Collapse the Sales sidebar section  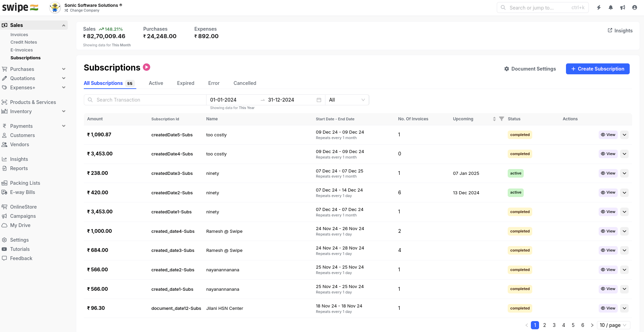tap(64, 25)
